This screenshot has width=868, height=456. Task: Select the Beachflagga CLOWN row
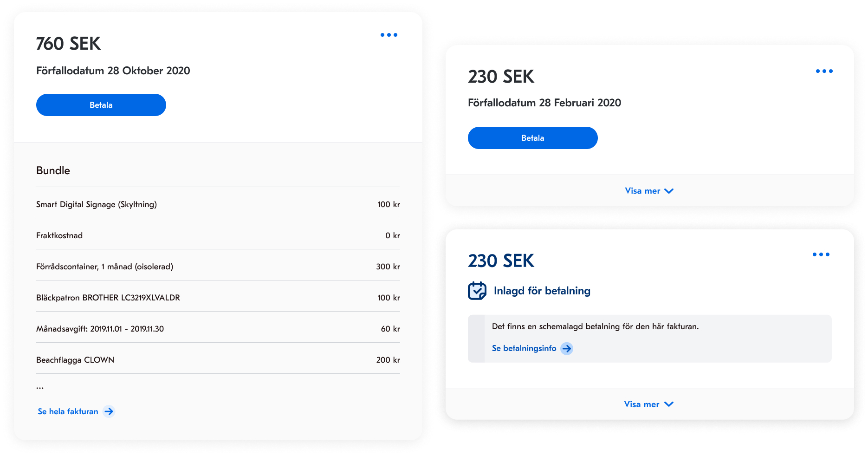75,360
